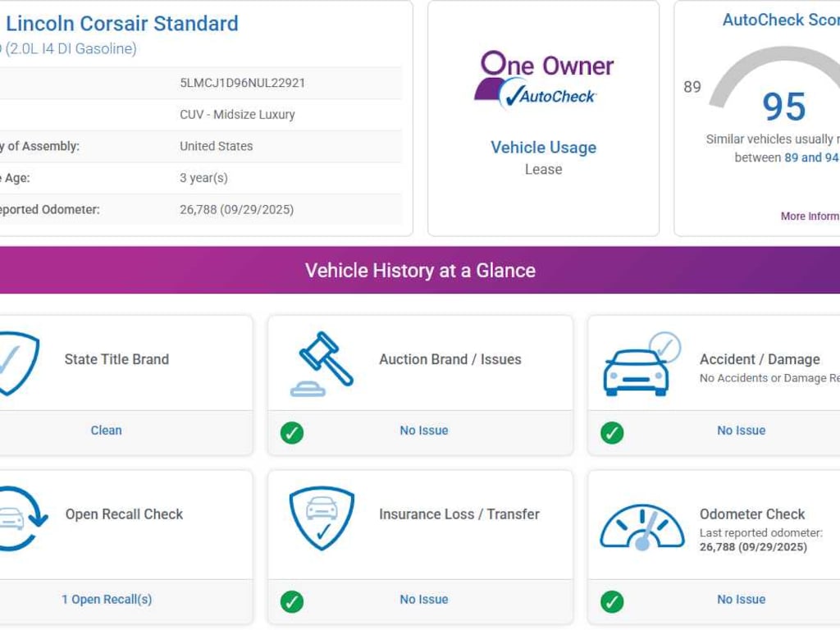The height and width of the screenshot is (630, 840).
Task: Click the One Owner AutoCheck logo
Action: coord(543,80)
